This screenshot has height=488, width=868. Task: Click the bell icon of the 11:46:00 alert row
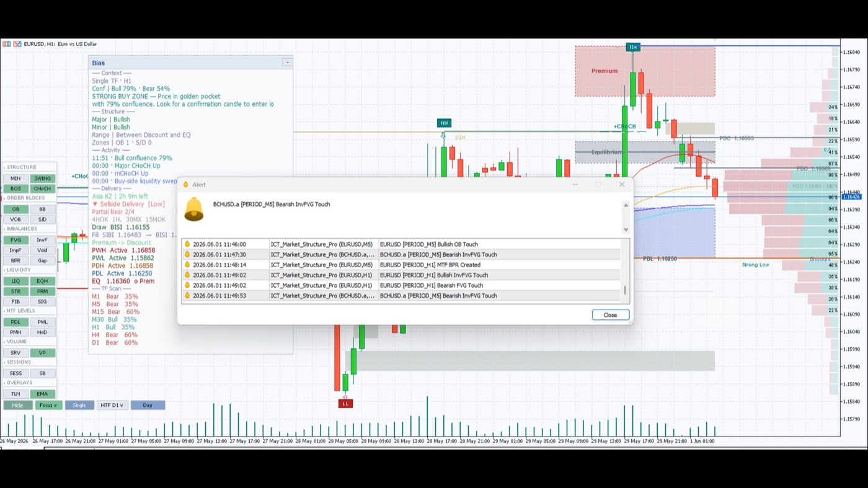click(187, 244)
